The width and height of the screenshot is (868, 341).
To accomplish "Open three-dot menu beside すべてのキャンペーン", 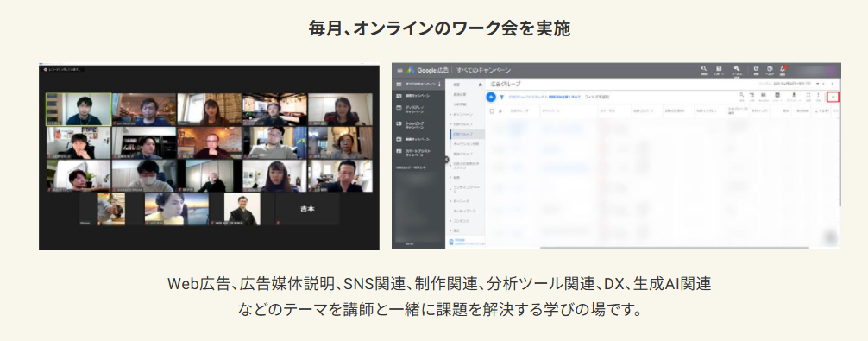I will coord(439,84).
